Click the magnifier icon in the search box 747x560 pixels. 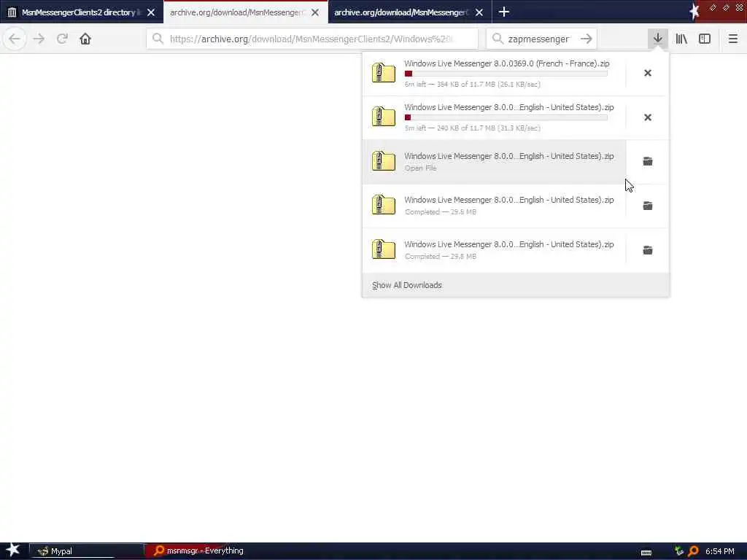498,39
